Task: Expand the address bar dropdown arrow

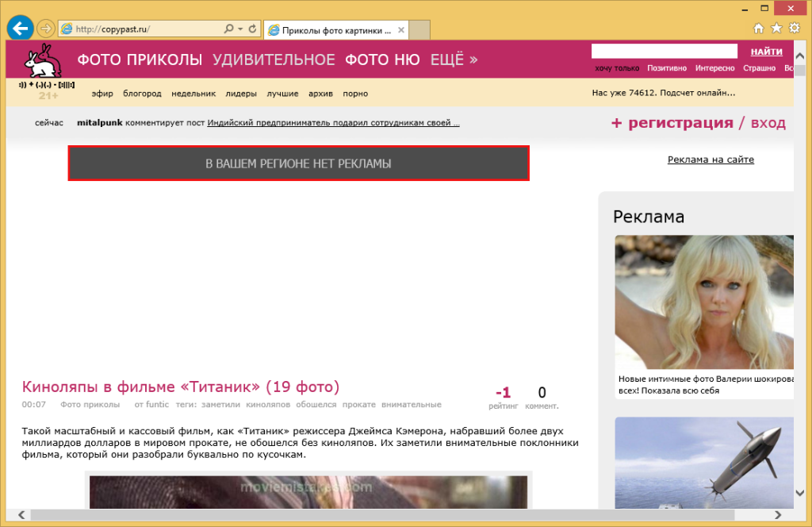Action: [240, 29]
